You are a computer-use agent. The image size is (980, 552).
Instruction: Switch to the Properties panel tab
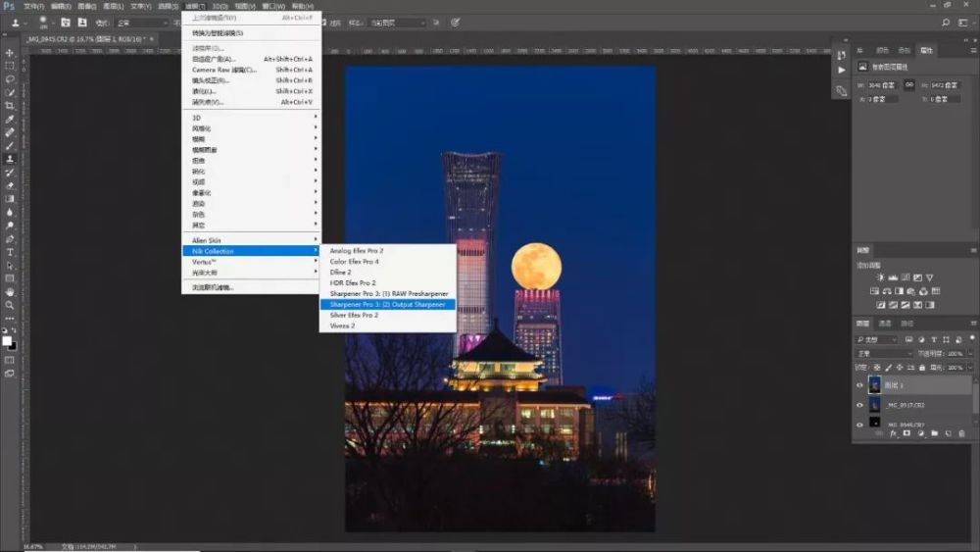click(927, 50)
